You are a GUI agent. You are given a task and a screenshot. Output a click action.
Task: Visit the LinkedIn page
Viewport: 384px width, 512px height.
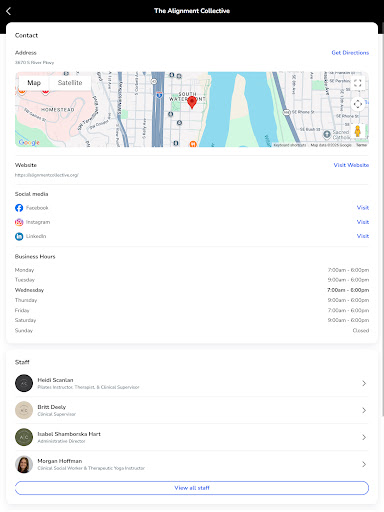(x=363, y=236)
